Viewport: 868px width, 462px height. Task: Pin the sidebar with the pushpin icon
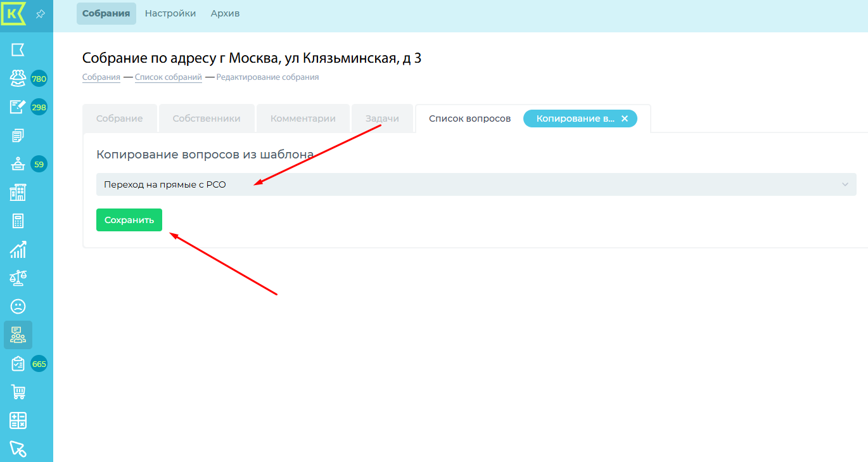40,14
